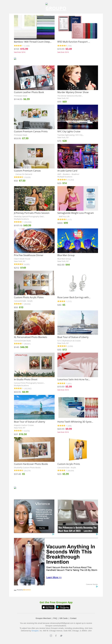Viewport: 112px width, 644px height.
Task: Click the blue Groupon link in footer address
Action: coord(35,631)
